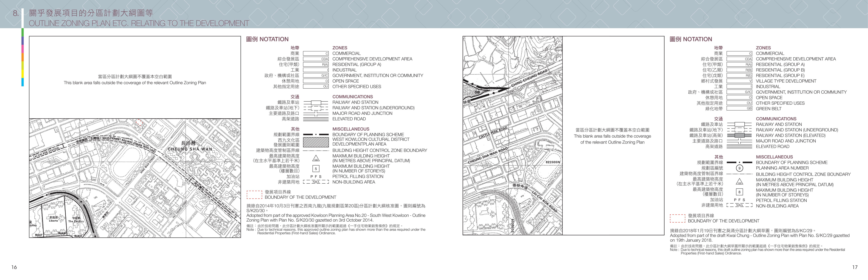Click the grey Elevated Road bar, left legend
This screenshot has width=868, height=280.
[x=316, y=119]
